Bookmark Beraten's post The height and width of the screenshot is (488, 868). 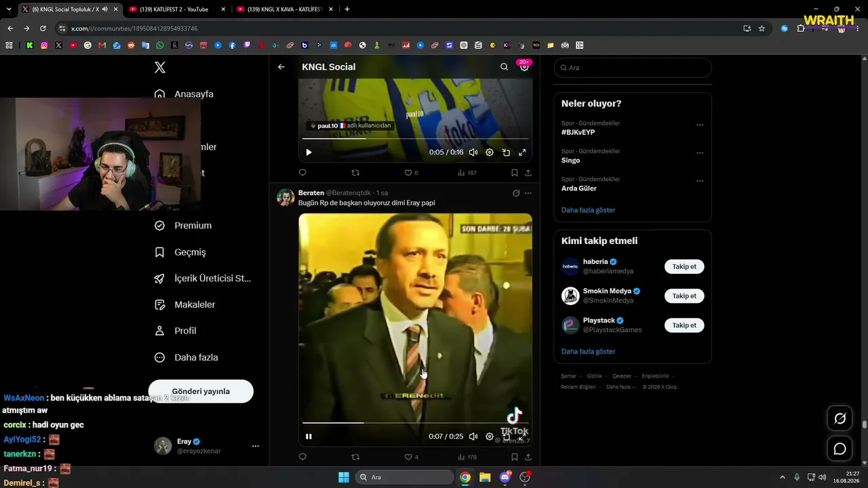(515, 457)
